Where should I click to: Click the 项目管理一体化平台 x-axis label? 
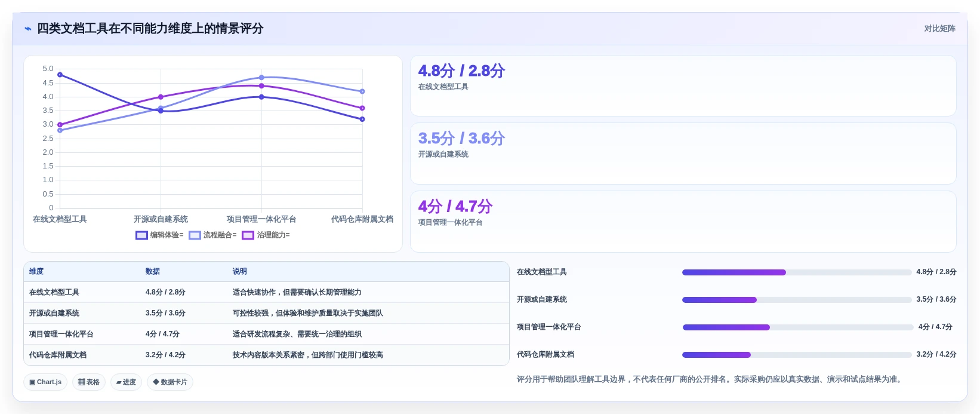261,219
